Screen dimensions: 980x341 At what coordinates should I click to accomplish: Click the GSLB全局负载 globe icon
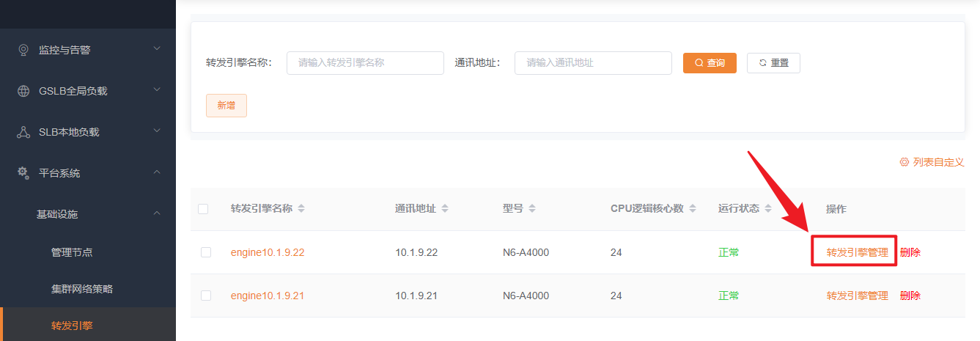[x=23, y=91]
